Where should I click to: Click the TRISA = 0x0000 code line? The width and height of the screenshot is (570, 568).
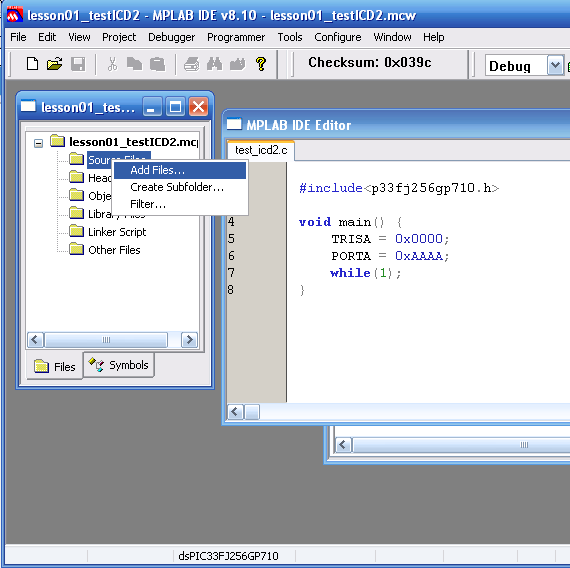point(390,239)
